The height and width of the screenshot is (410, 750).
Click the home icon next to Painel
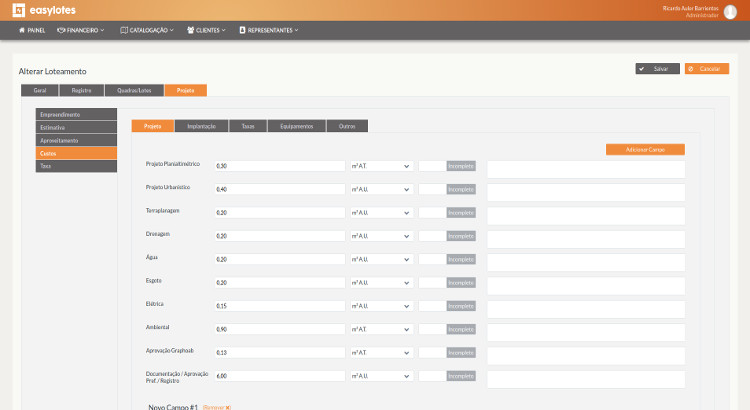22,30
